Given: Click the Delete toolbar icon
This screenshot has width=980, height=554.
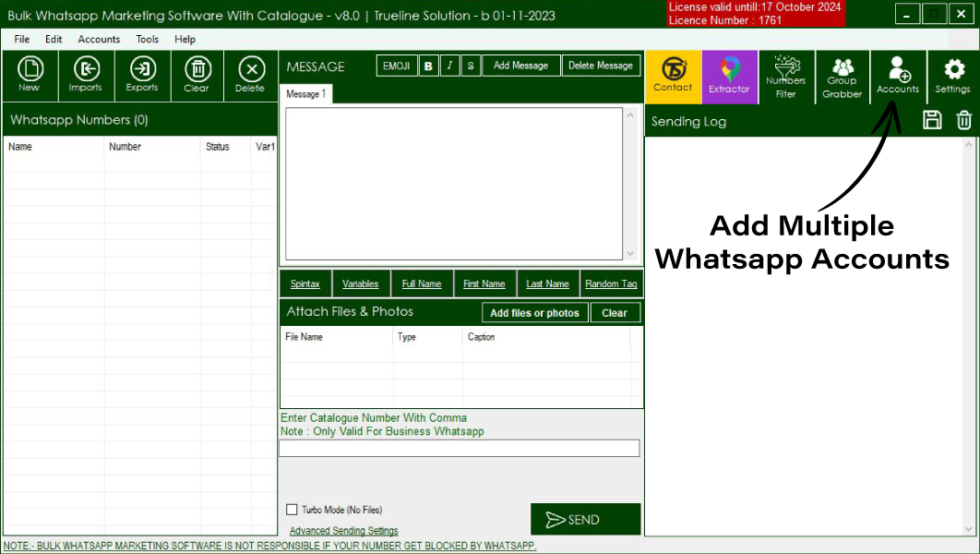Looking at the screenshot, I should (x=251, y=76).
